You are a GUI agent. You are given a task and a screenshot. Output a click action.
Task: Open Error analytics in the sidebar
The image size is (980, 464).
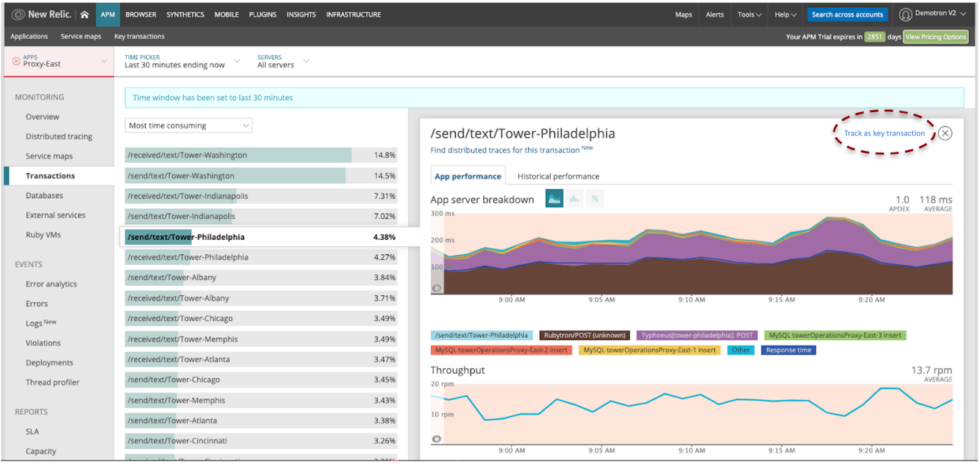pos(51,284)
